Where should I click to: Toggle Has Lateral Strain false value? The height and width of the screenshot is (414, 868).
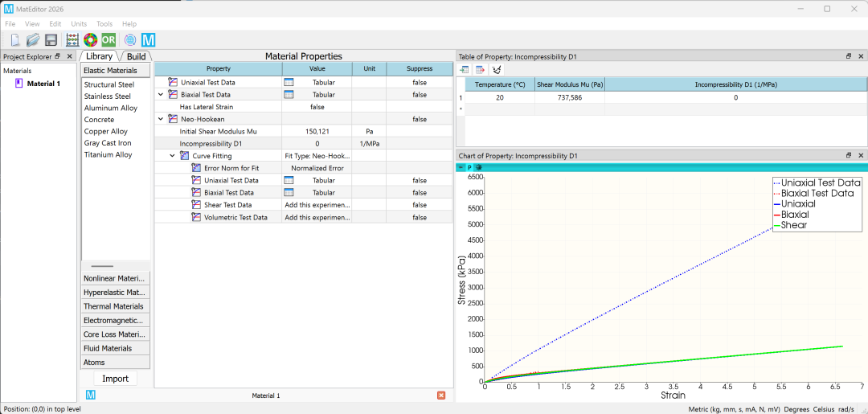(317, 107)
